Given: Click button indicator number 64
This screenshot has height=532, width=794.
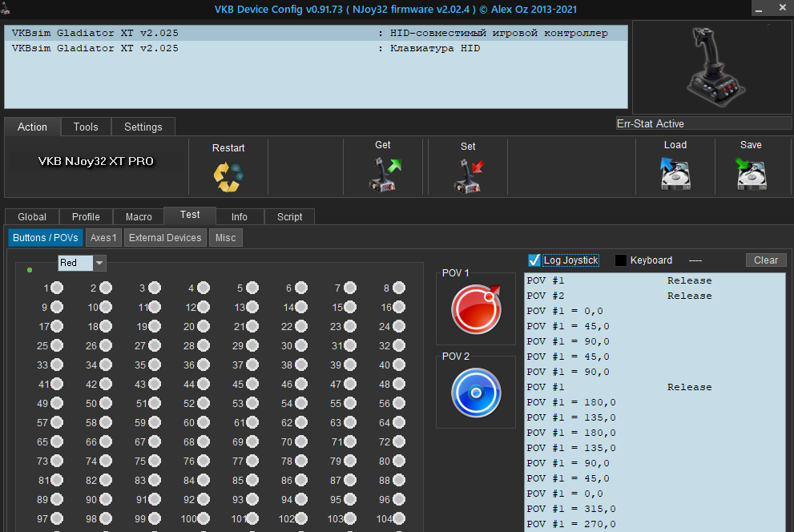Looking at the screenshot, I should 399,423.
